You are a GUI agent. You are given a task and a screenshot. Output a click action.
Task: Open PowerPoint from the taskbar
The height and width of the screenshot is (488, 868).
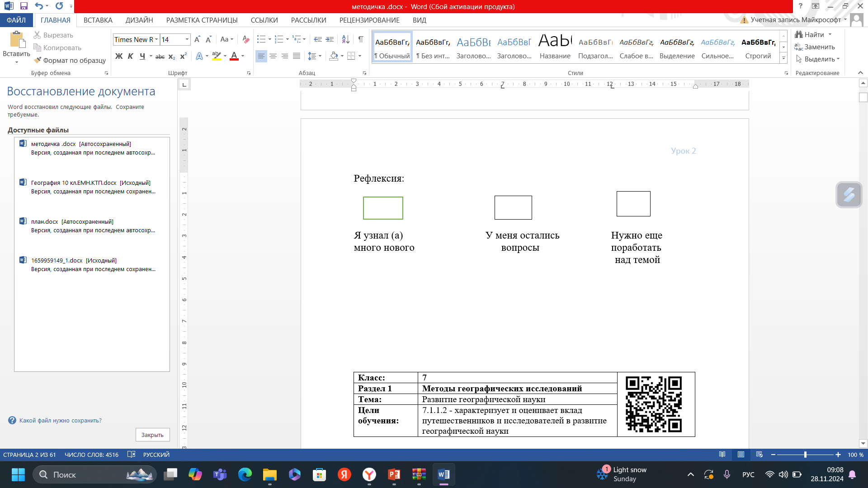click(394, 474)
